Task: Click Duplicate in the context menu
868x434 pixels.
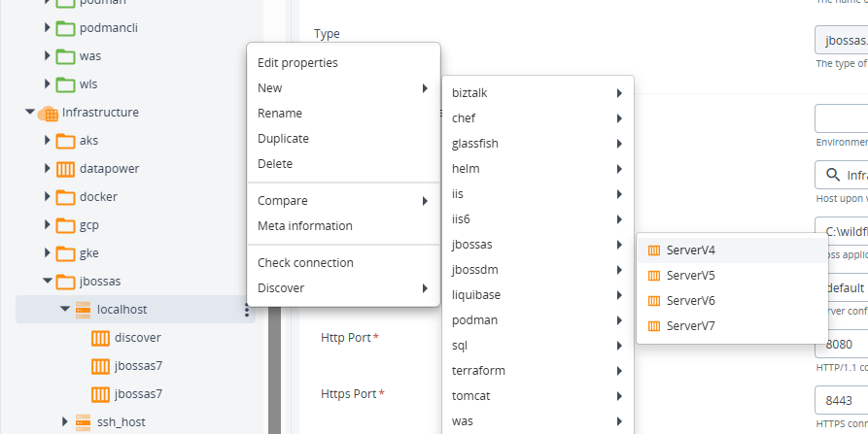Action: (283, 139)
